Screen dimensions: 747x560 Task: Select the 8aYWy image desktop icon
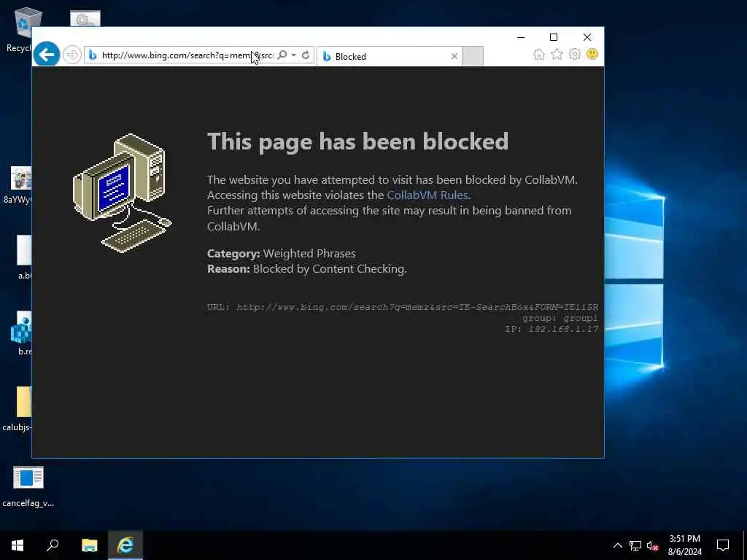click(19, 184)
